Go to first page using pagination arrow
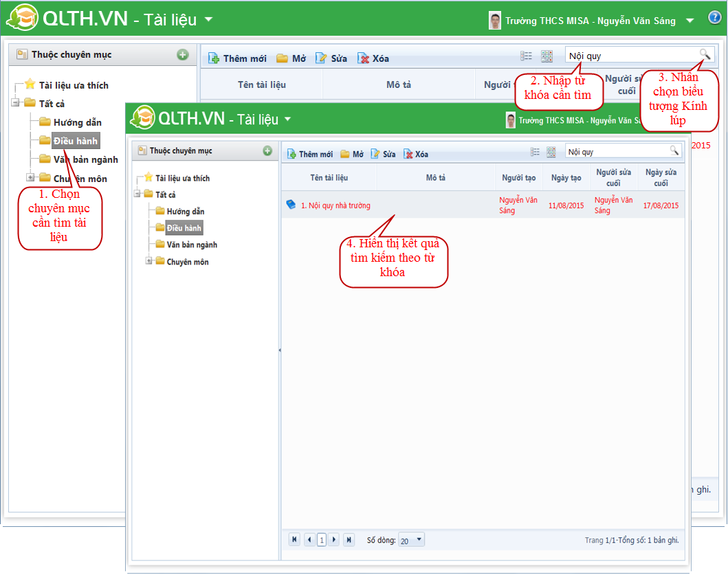728x575 pixels. click(295, 540)
